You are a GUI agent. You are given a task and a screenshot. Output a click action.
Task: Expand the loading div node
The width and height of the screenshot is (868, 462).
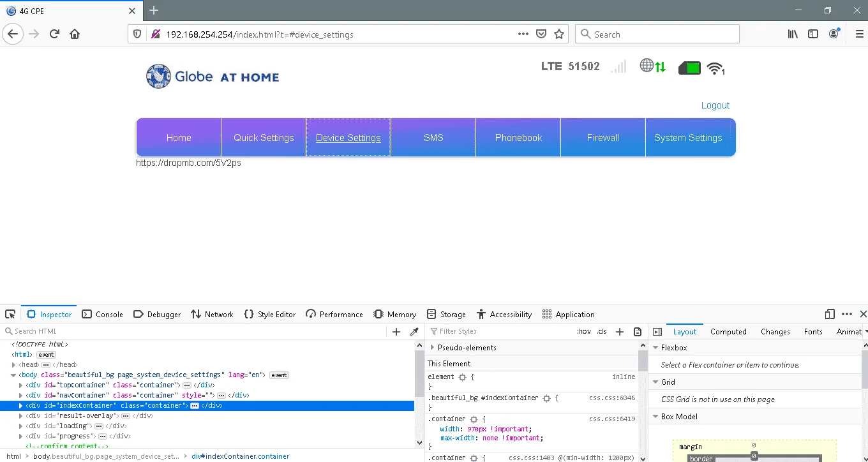click(x=21, y=426)
